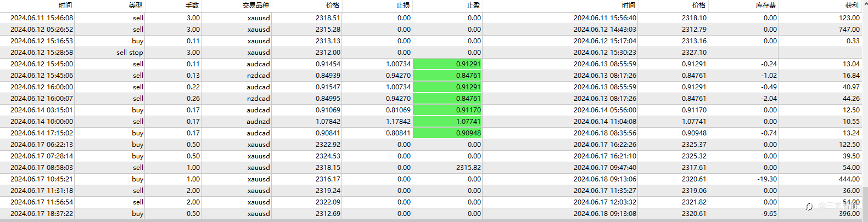Click close time 2024.06.12 15:30:23
Image resolution: width=868 pixels, height=222 pixels.
coord(605,52)
